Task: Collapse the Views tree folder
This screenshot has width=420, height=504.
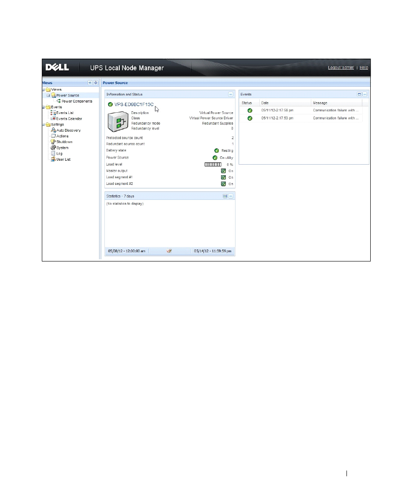Action: pyautogui.click(x=44, y=90)
